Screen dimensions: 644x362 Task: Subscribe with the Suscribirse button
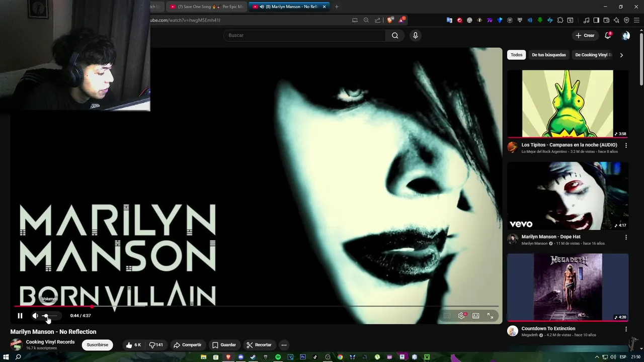tap(97, 345)
